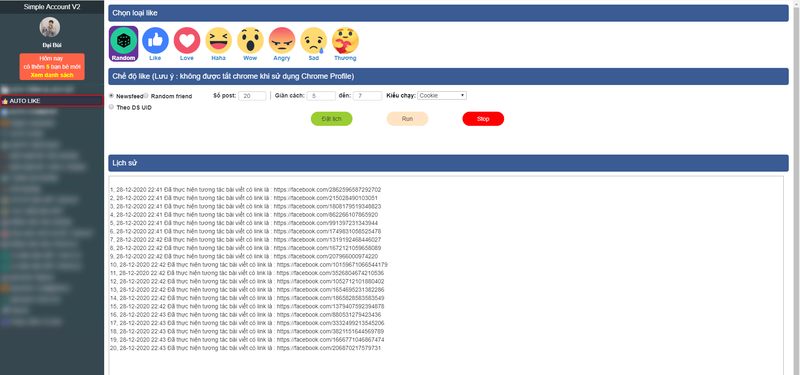Click the Lịch sử section header

click(x=448, y=163)
